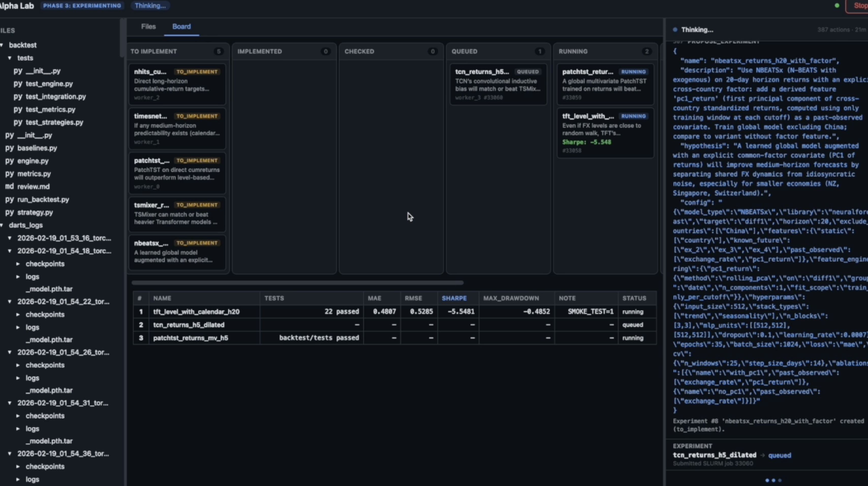Expand logs under the 2026-02-19_01_54_36 folder

pos(18,479)
